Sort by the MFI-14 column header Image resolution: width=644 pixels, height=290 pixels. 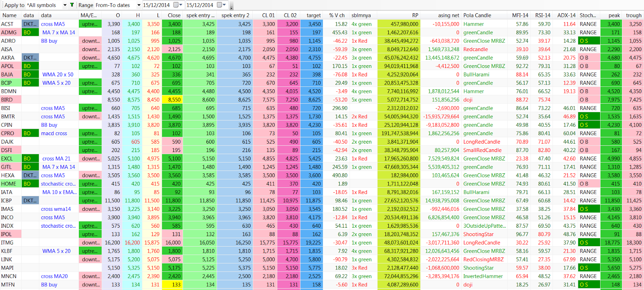[x=519, y=15]
